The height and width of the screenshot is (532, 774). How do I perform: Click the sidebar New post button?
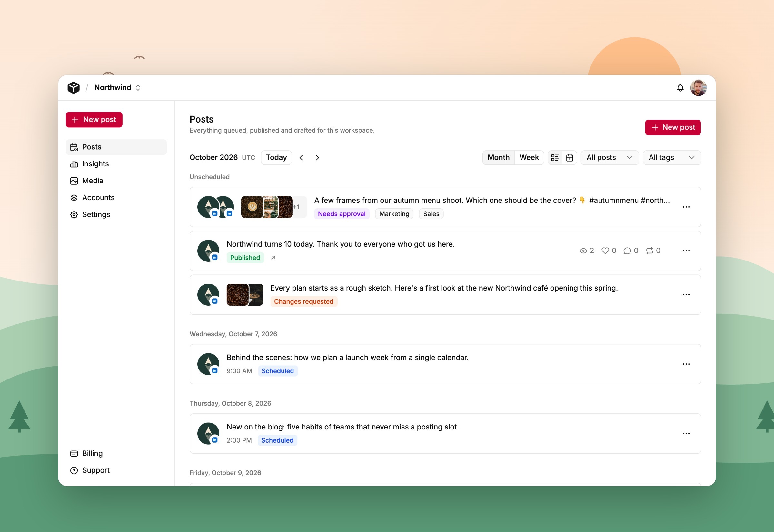click(94, 120)
